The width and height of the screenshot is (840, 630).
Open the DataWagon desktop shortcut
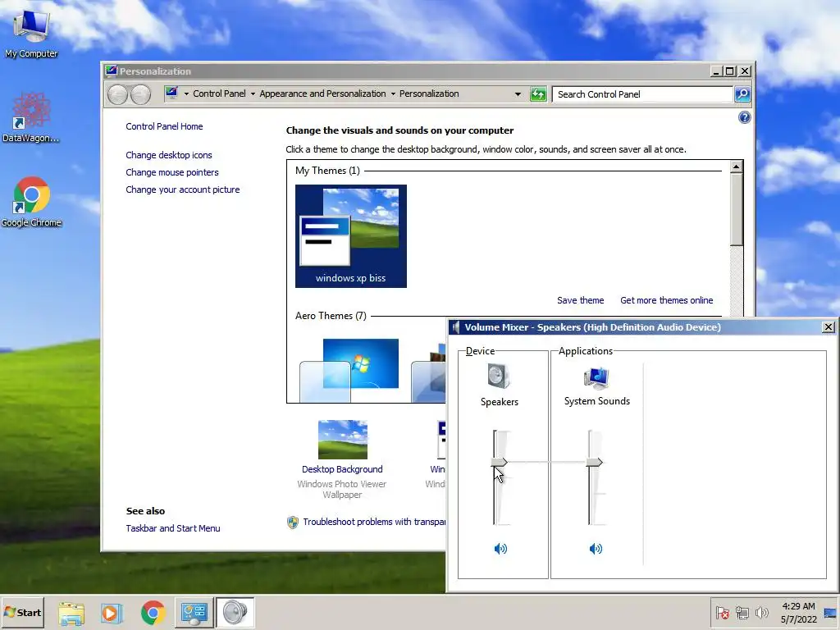(x=31, y=116)
